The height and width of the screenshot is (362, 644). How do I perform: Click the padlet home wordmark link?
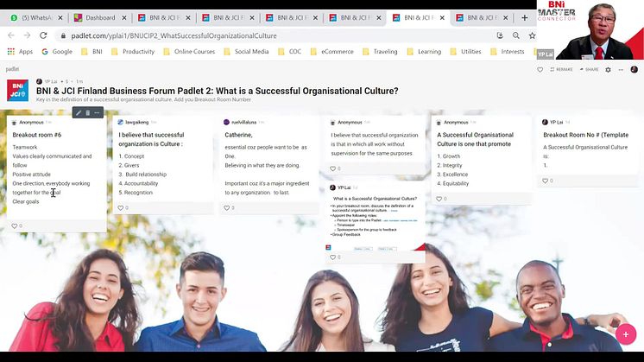12,69
